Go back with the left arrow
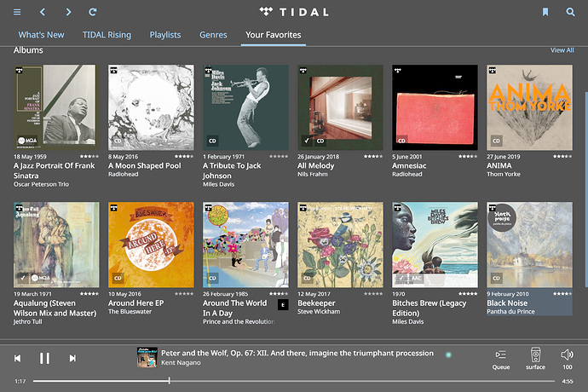This screenshot has height=392, width=588. 43,12
